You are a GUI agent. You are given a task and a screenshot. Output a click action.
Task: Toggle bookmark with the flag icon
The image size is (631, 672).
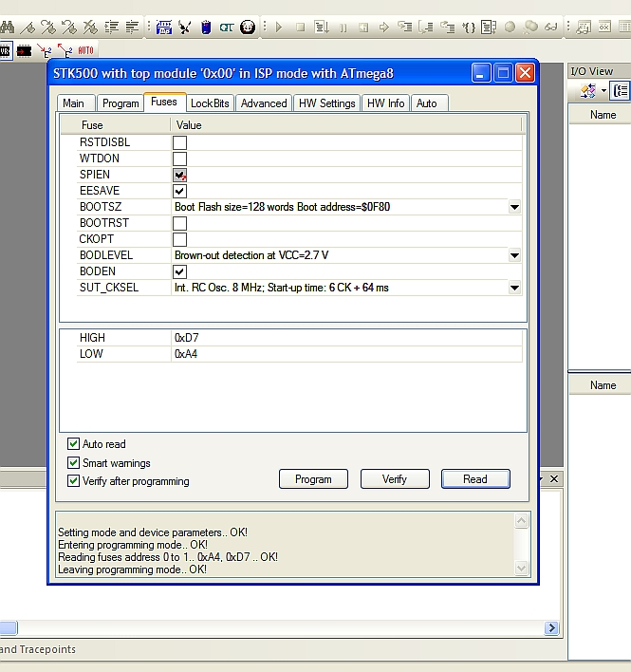point(28,28)
